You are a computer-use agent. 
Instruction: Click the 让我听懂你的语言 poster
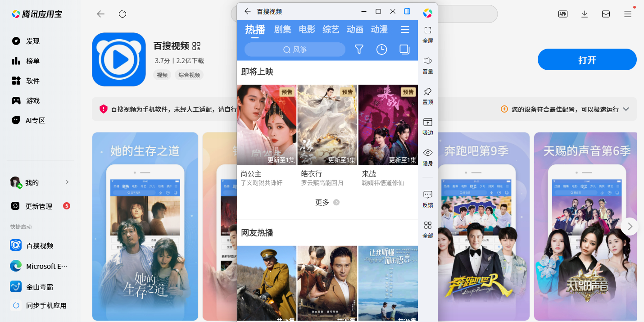pyautogui.click(x=388, y=283)
